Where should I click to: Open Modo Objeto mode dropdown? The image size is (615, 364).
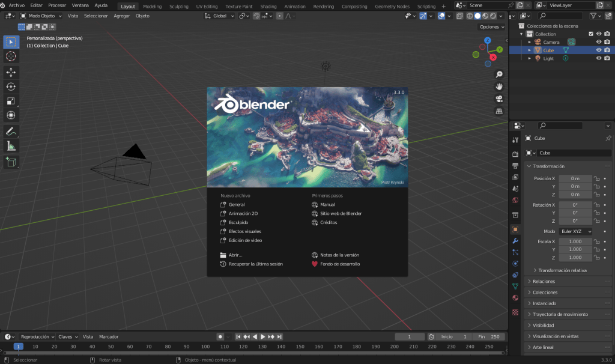(41, 16)
